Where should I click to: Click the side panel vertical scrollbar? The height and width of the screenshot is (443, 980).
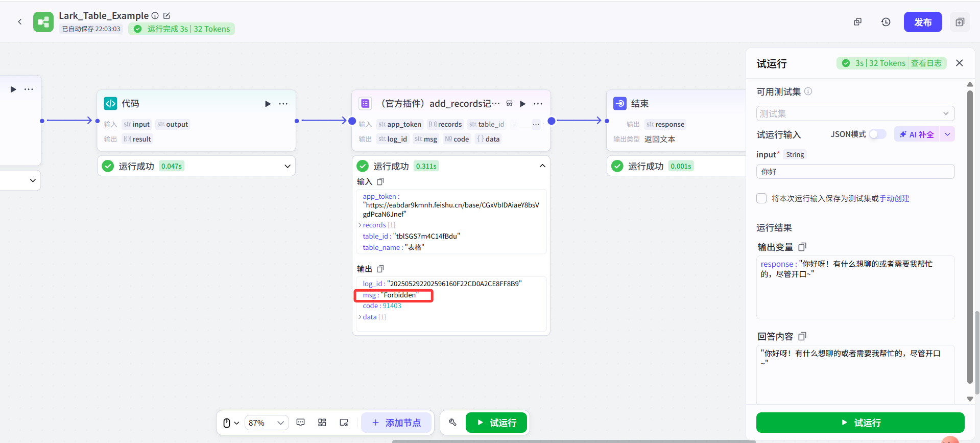coord(970,238)
